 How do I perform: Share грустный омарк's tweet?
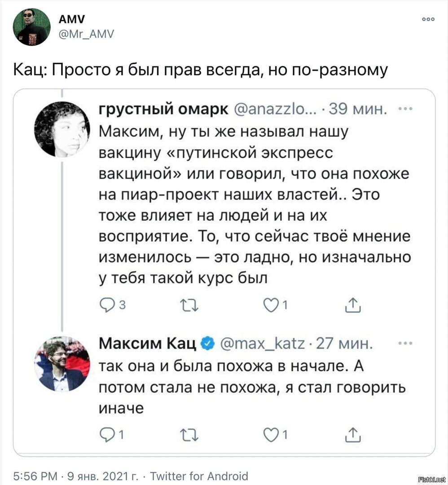(352, 305)
